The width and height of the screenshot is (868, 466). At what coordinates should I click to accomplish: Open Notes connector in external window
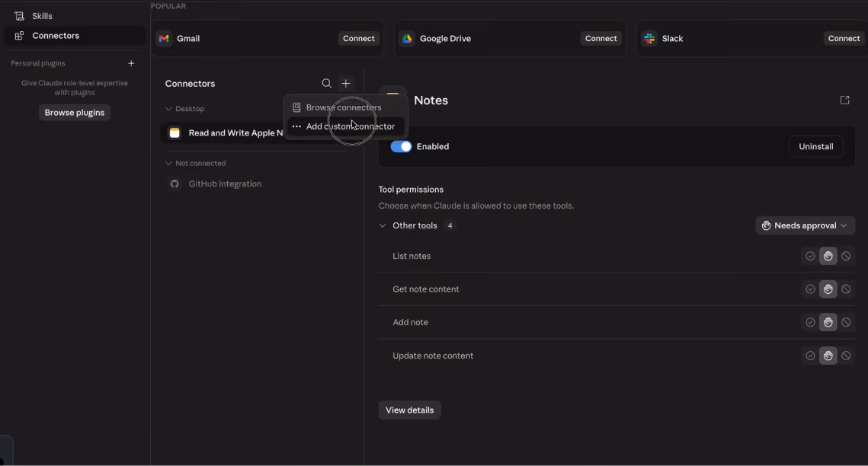(844, 100)
